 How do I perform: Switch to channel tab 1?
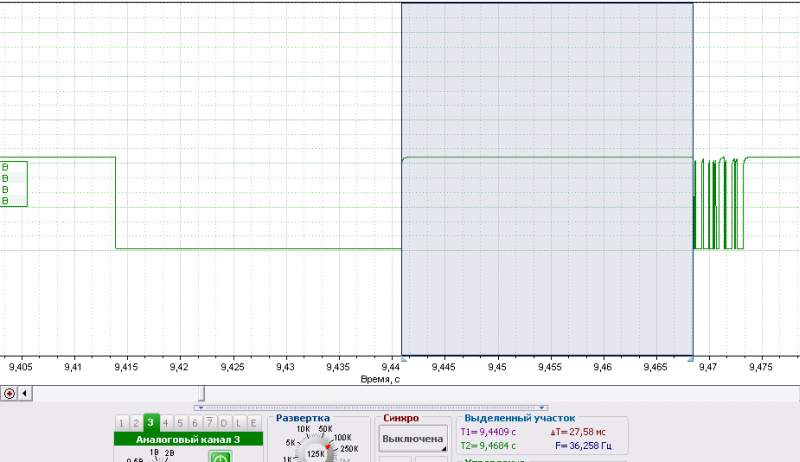(x=122, y=423)
